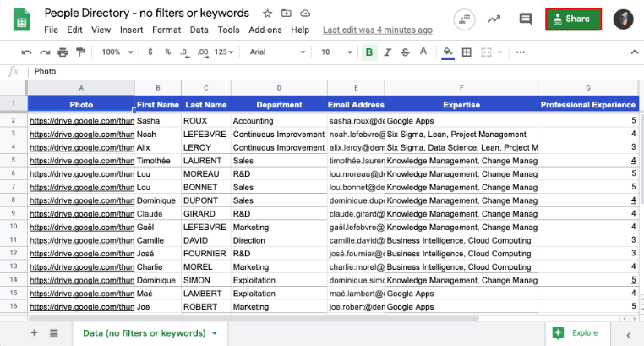Open the Add-ons menu
The width and height of the screenshot is (644, 346).
click(x=265, y=30)
